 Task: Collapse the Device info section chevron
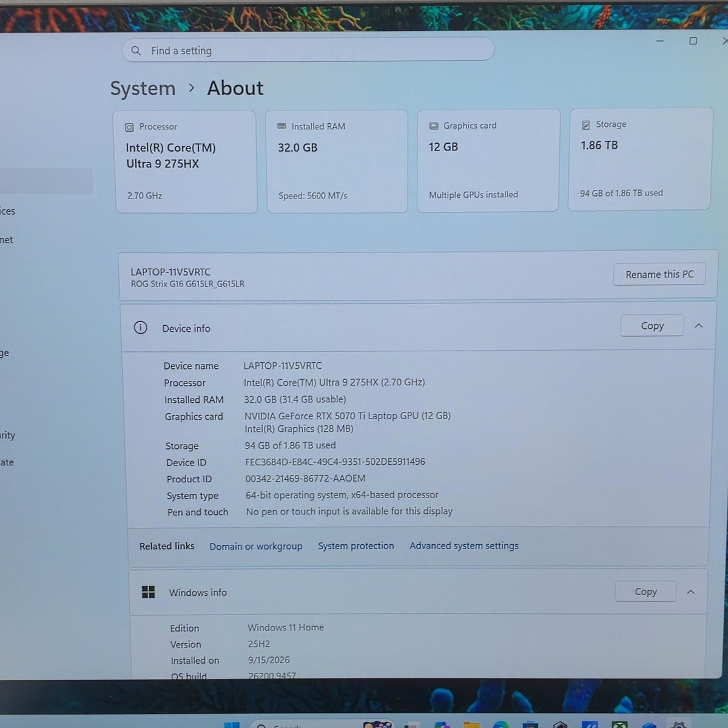(x=699, y=326)
